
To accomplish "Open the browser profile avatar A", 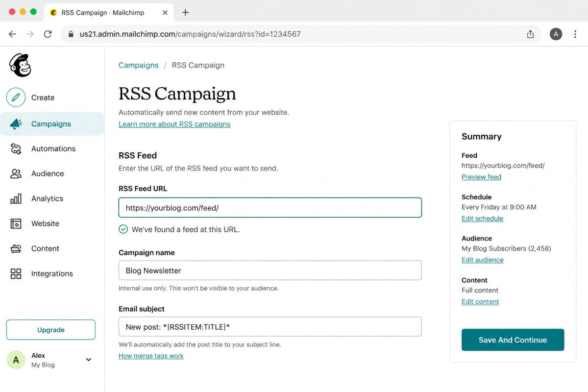I will pyautogui.click(x=556, y=34).
